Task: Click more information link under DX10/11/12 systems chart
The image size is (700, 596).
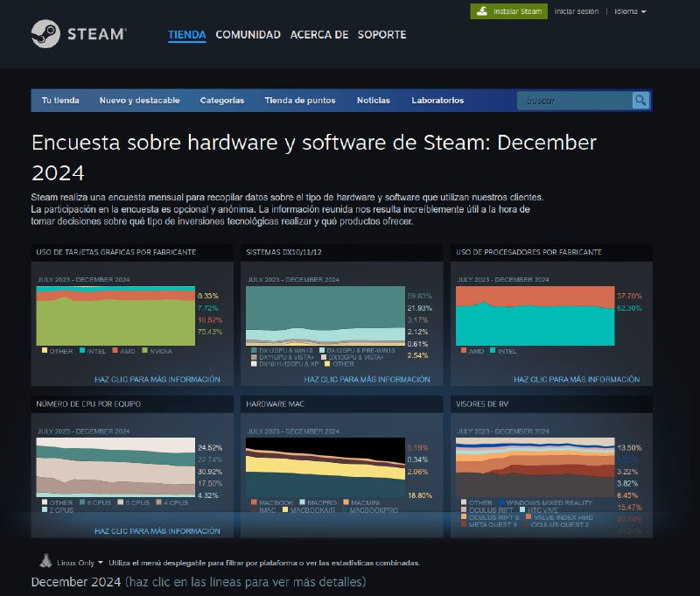Action: pyautogui.click(x=367, y=379)
